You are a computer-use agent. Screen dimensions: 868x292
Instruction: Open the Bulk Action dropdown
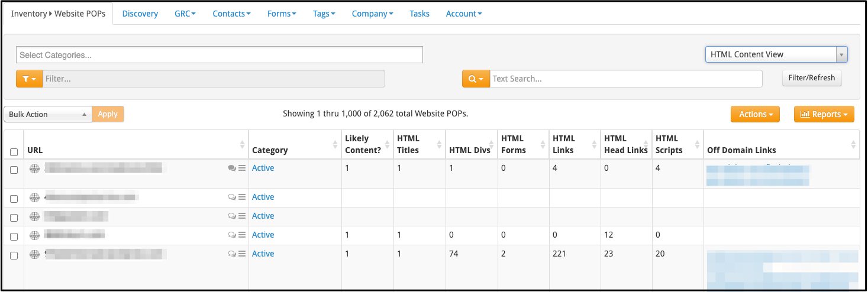click(x=48, y=114)
